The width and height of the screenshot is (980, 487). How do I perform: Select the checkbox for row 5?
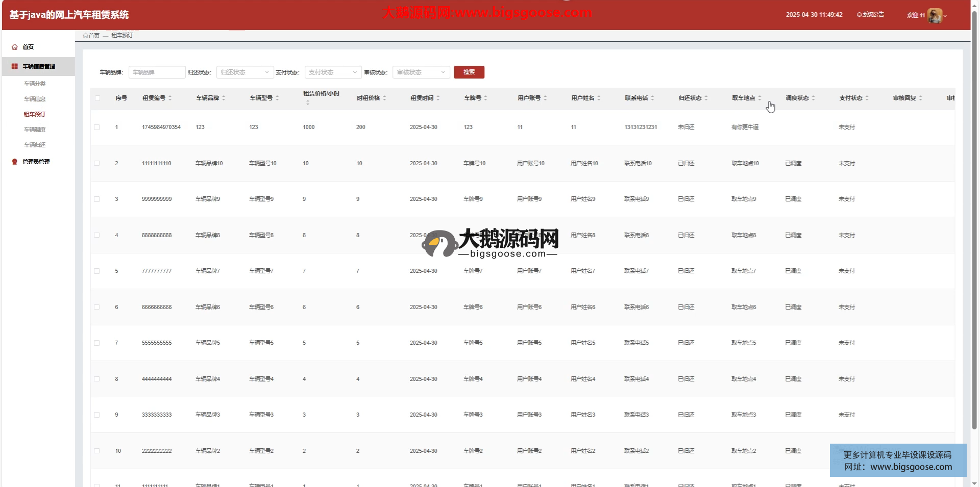coord(97,271)
